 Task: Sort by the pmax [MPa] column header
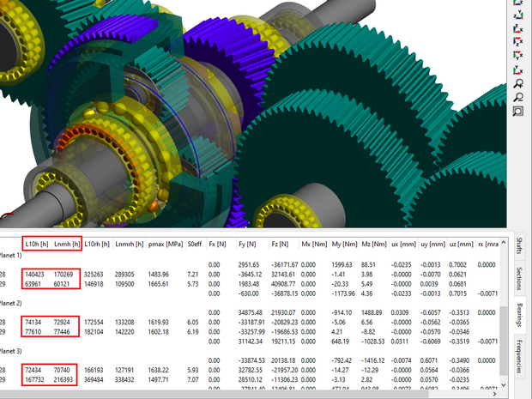[x=164, y=244]
